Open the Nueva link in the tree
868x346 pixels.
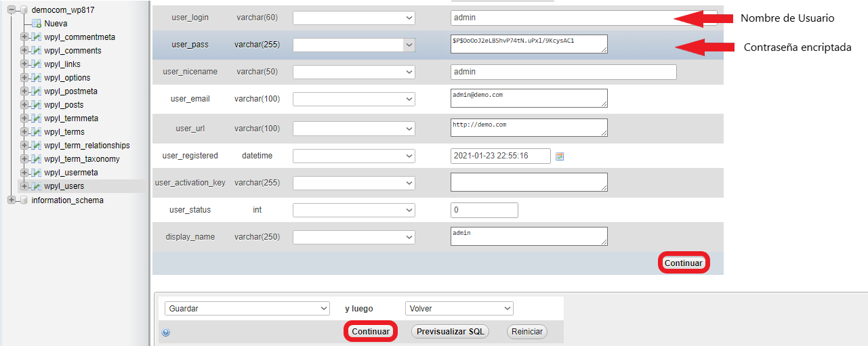pyautogui.click(x=56, y=24)
